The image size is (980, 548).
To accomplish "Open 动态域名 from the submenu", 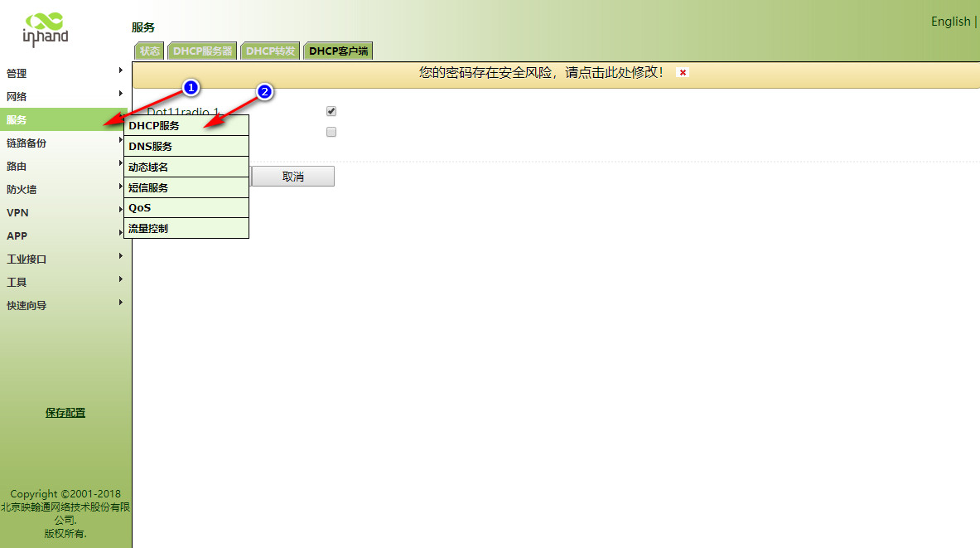I will point(148,167).
